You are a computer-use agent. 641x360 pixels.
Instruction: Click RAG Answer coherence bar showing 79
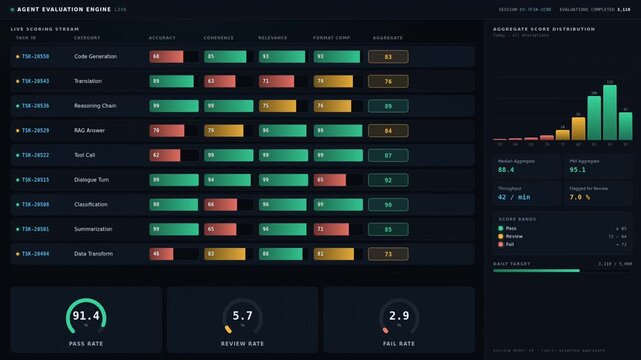click(224, 131)
